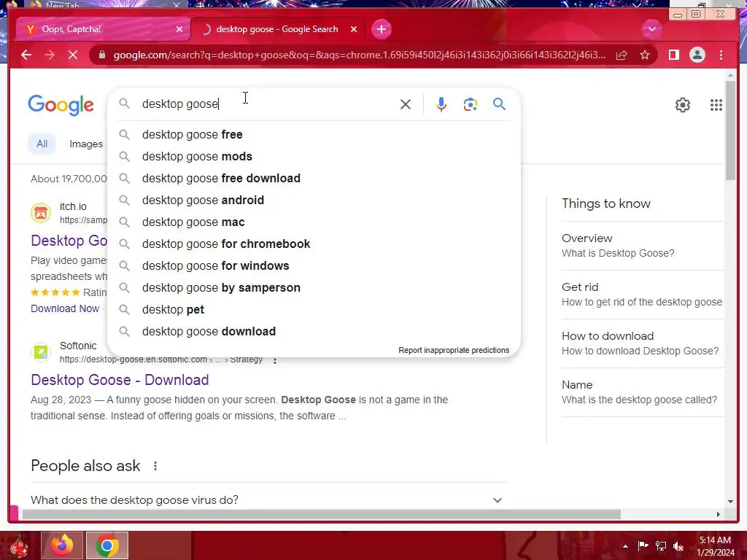Open Firefox from the taskbar
747x560 pixels.
click(62, 545)
